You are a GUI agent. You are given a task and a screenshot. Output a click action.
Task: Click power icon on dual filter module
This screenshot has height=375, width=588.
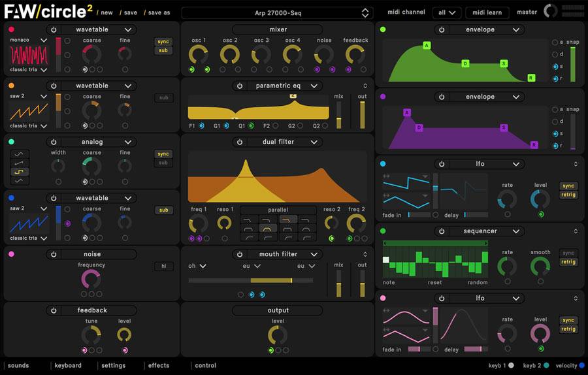pyautogui.click(x=240, y=142)
